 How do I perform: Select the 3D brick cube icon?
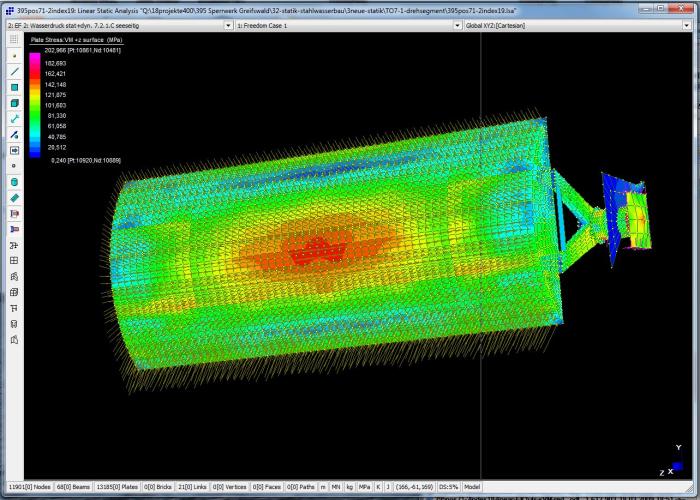point(14,103)
